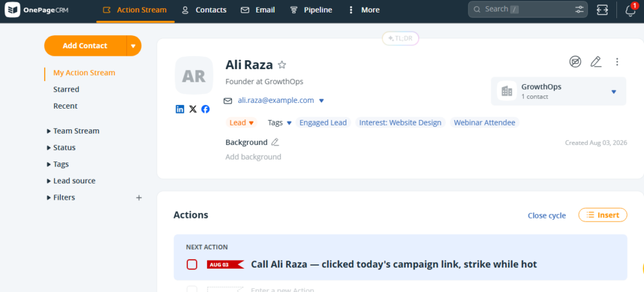The image size is (644, 292).
Task: Click the AUG 03 date flag
Action: [x=225, y=264]
